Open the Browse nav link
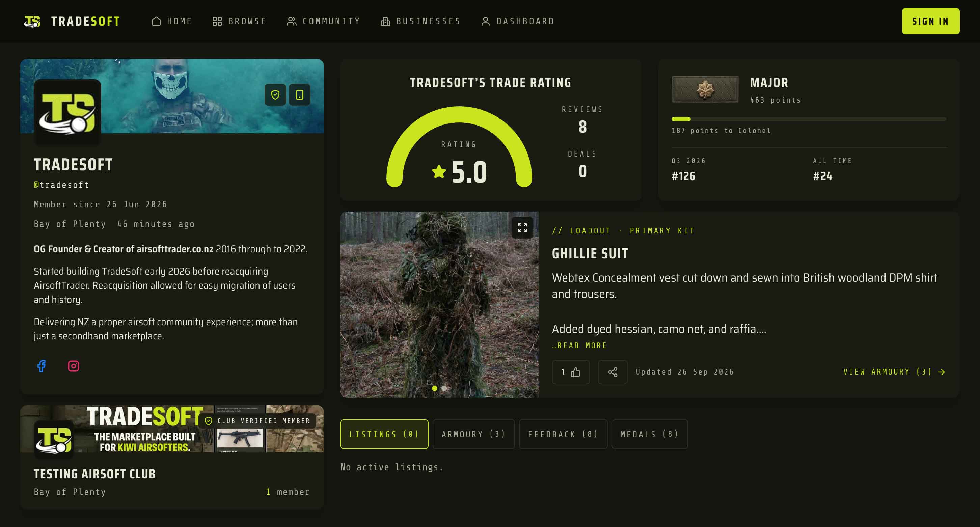Screen dimensions: 980x527 [x=239, y=21]
